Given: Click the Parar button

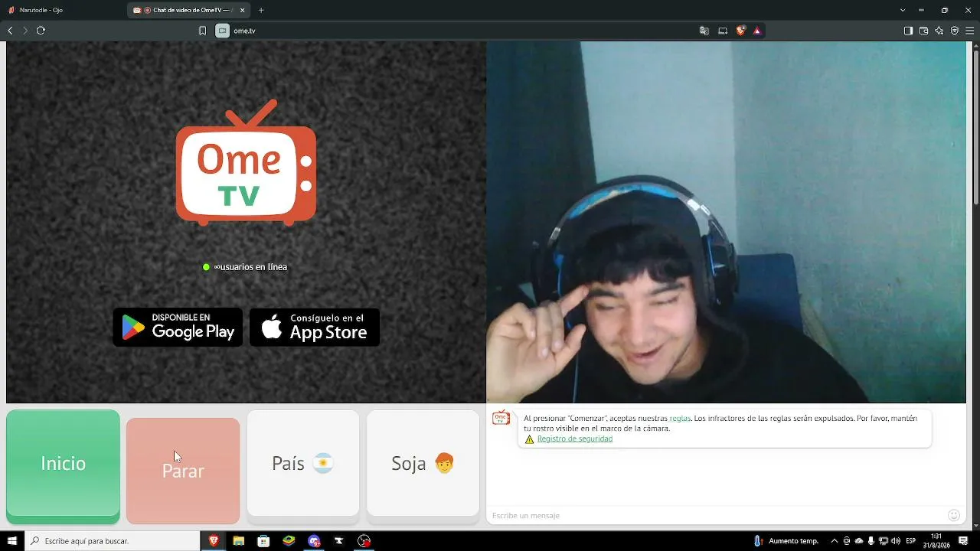Looking at the screenshot, I should 183,470.
